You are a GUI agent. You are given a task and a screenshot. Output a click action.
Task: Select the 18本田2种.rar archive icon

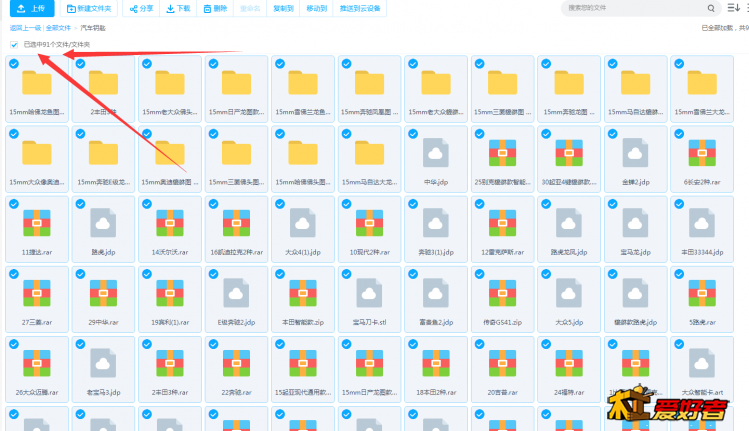point(436,363)
